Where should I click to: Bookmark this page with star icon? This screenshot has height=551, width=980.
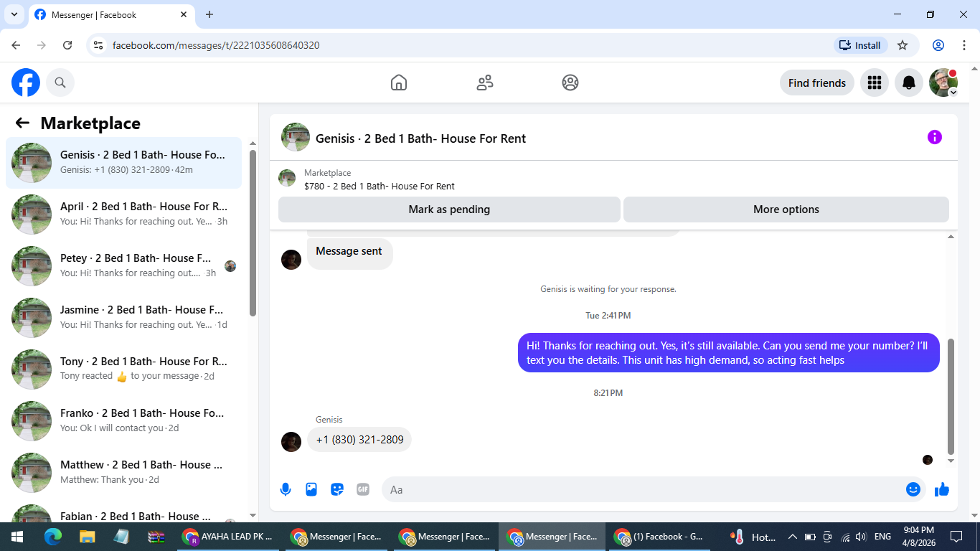[x=903, y=45]
